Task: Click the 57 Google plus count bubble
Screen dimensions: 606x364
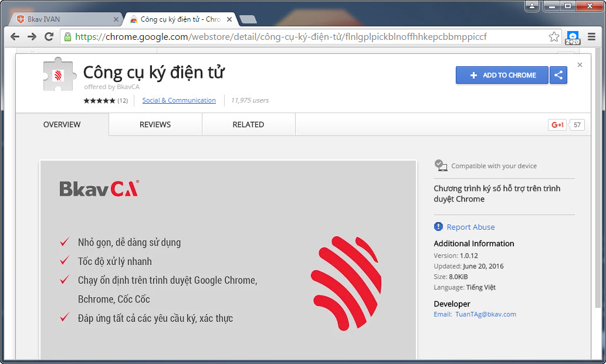Action: tap(577, 125)
